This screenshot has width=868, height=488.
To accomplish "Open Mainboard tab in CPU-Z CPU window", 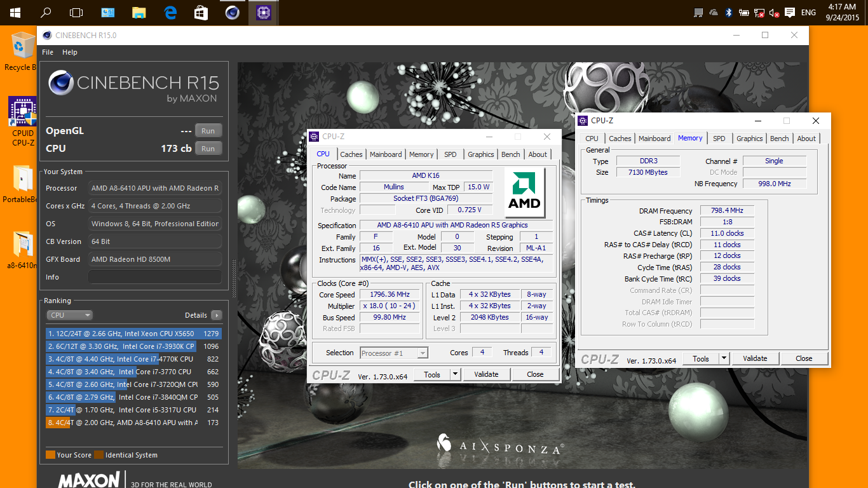I will [x=386, y=154].
